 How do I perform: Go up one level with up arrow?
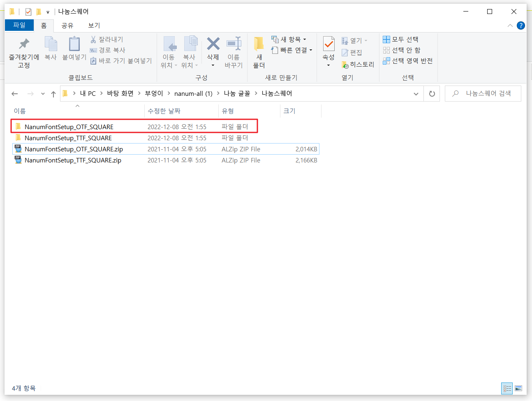[53, 94]
